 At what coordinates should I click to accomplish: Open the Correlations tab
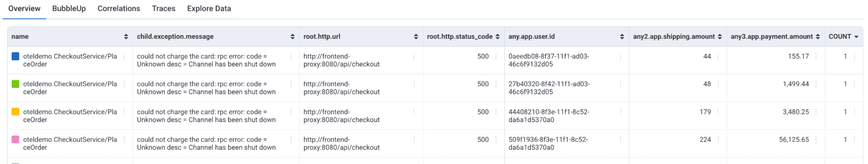click(119, 9)
